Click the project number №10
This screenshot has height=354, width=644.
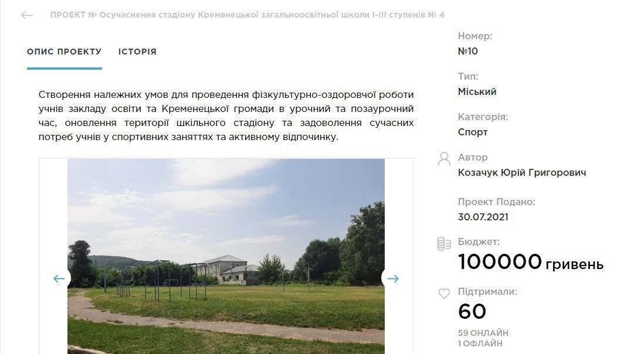(468, 51)
